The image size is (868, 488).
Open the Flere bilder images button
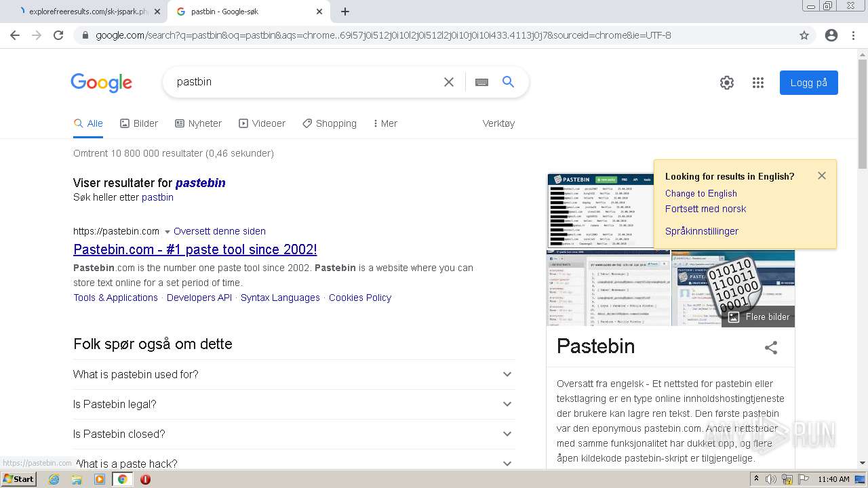point(758,317)
